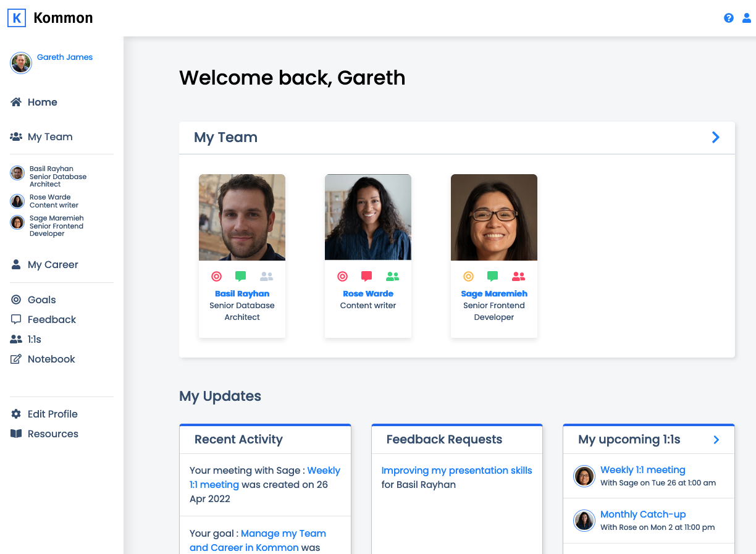Click Sage Maremieh's orange goals target icon
The height and width of the screenshot is (554, 756).
(468, 276)
